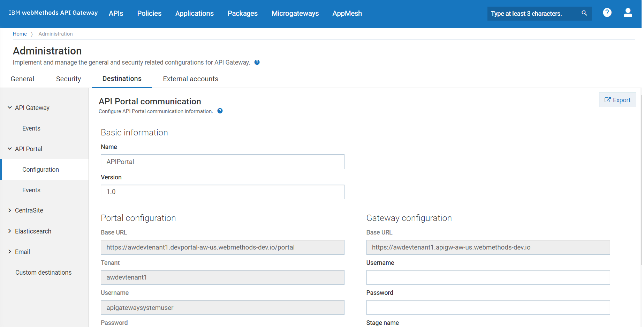
Task: Open the Applications menu
Action: [195, 13]
